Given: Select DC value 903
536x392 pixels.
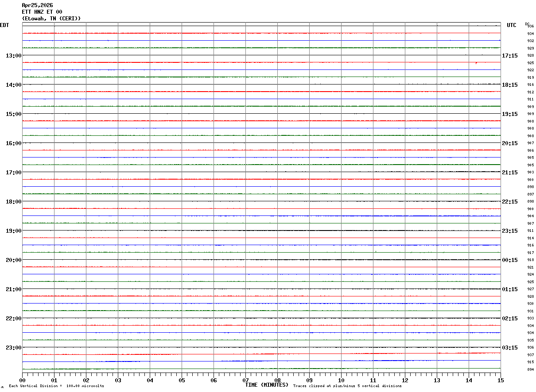Looking at the screenshot, I should click(530, 172).
